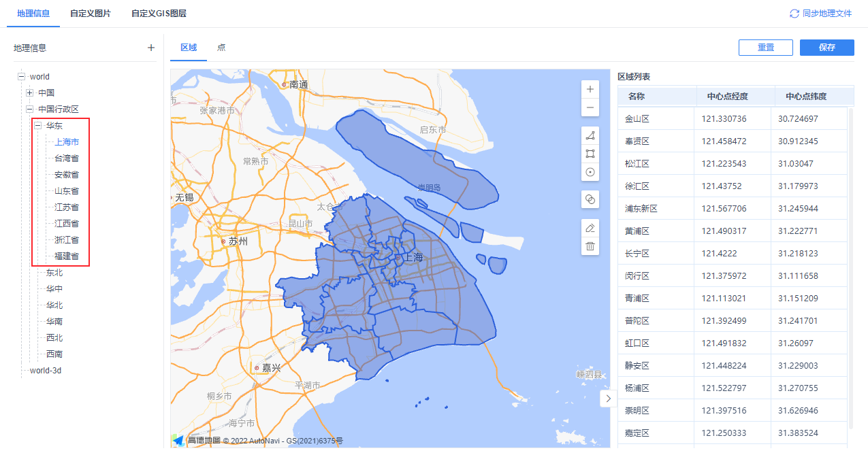Select the edit pencil tool
The width and height of the screenshot is (868, 455).
pyautogui.click(x=590, y=228)
